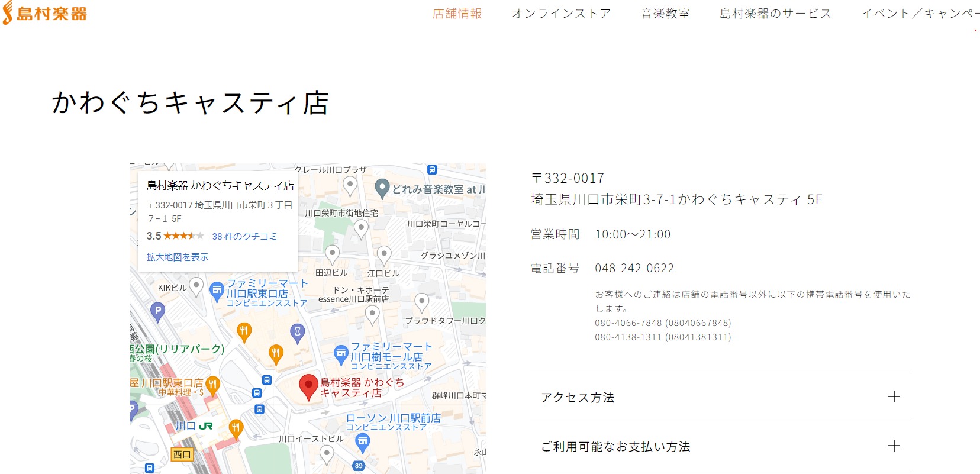Open the オンラインストア menu

(x=561, y=14)
